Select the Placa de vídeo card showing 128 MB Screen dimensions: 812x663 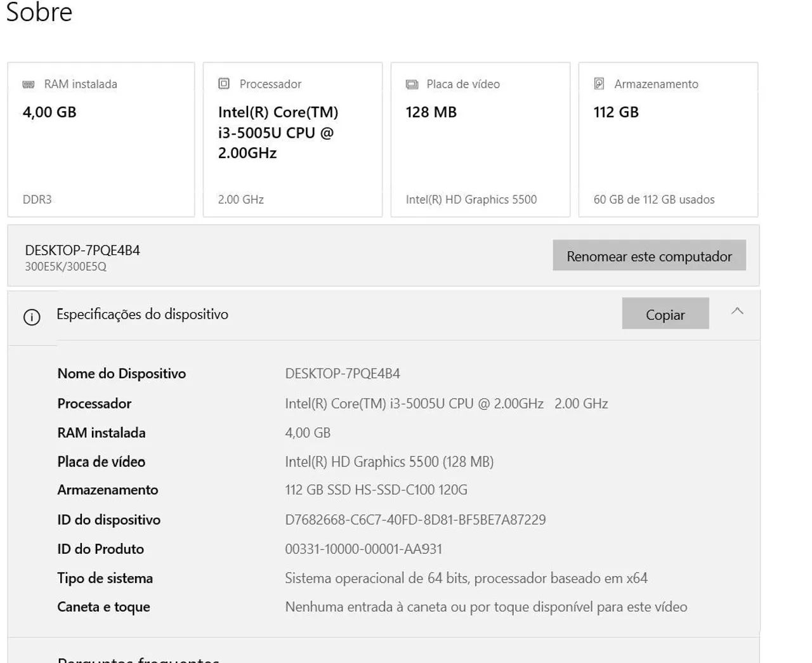[x=480, y=138]
